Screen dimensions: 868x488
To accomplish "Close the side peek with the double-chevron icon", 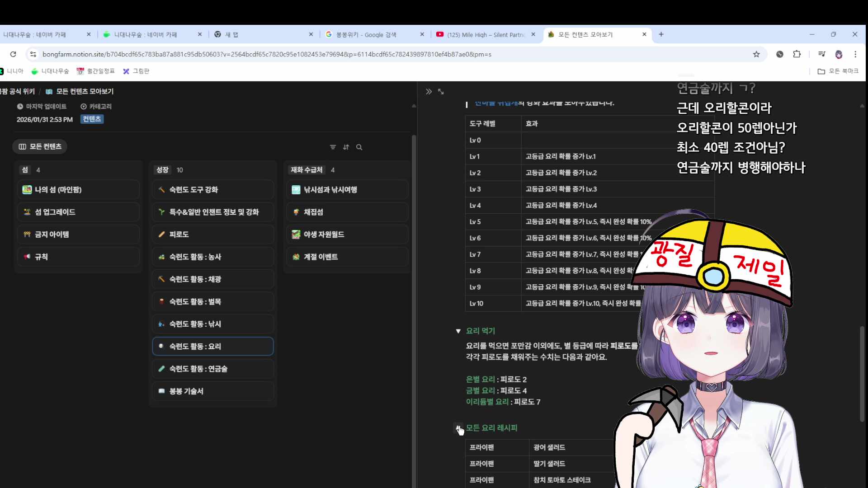I will point(428,91).
